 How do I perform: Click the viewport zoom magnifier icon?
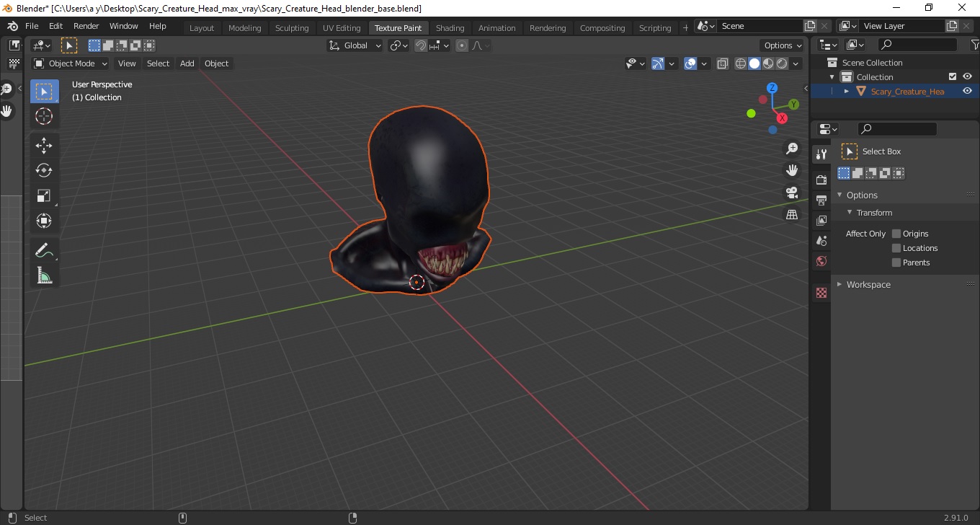pos(792,149)
